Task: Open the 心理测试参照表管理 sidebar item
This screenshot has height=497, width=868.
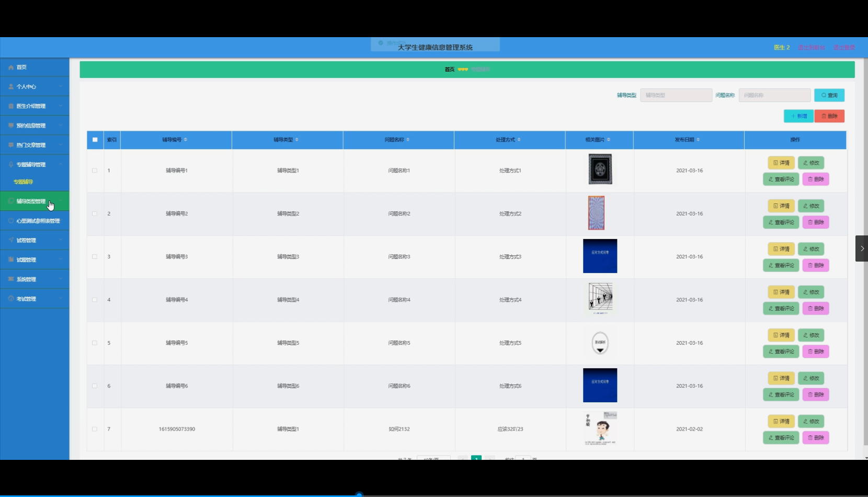Action: pyautogui.click(x=35, y=221)
